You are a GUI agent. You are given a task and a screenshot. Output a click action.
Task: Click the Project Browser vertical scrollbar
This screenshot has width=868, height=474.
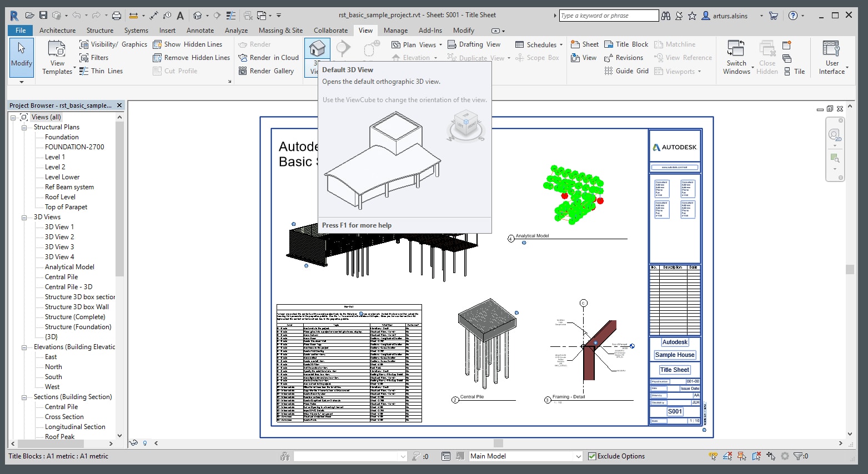tap(119, 199)
